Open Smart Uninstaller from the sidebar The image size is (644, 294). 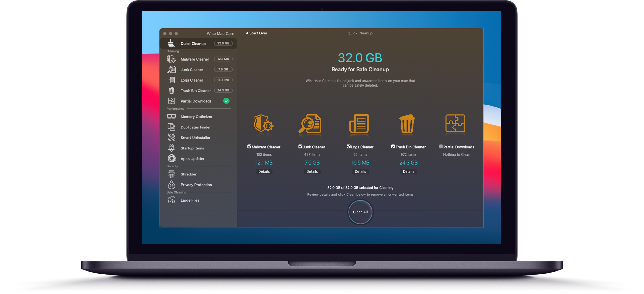pyautogui.click(x=198, y=138)
